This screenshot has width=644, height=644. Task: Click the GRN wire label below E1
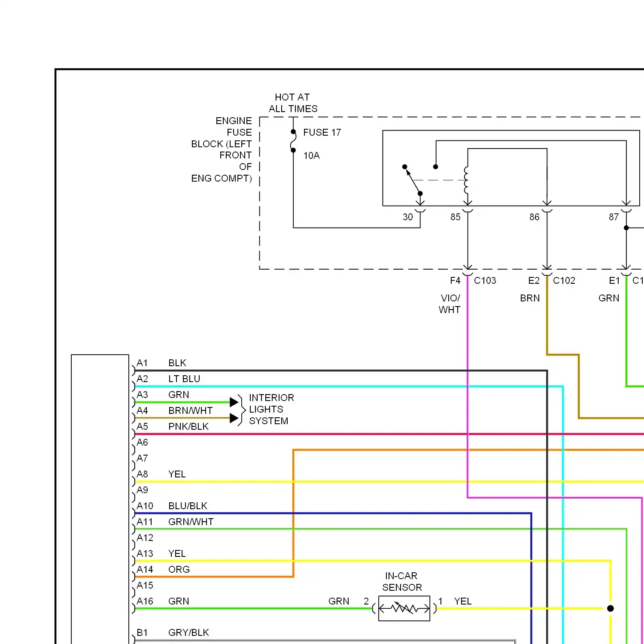click(x=609, y=298)
